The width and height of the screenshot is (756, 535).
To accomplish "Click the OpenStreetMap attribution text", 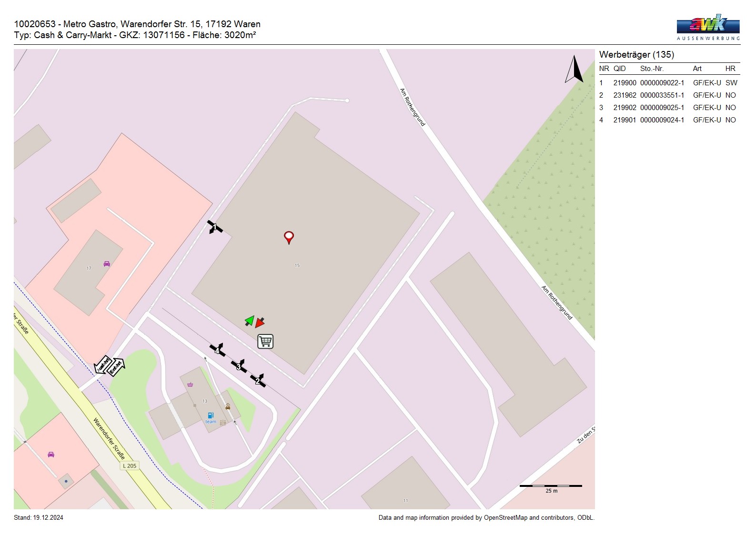I will [486, 518].
